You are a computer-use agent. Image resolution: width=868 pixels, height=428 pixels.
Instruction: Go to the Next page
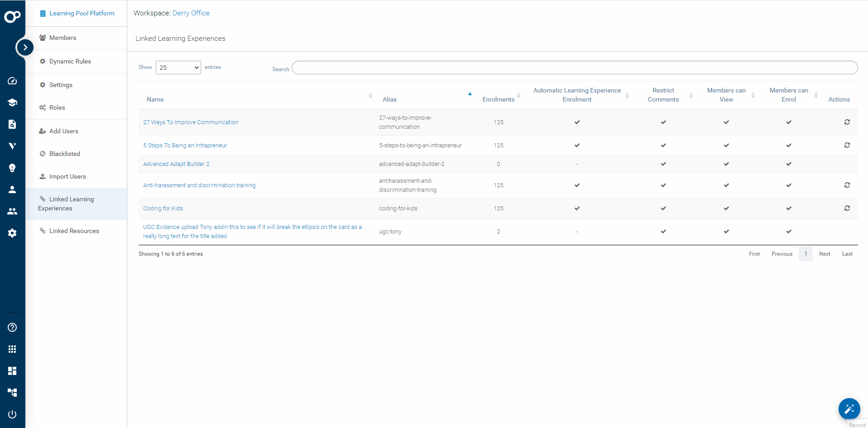(824, 254)
